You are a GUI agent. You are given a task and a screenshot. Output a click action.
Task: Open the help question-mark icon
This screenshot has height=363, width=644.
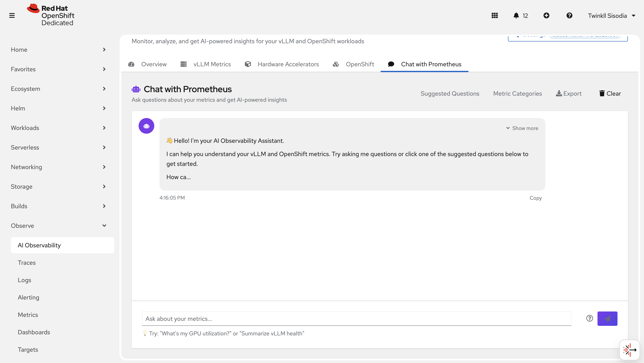tap(569, 15)
